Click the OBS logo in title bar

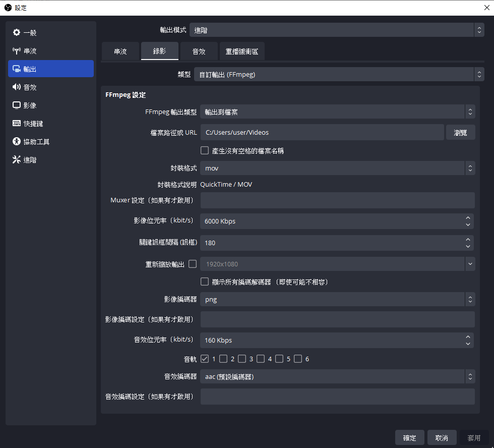8,8
